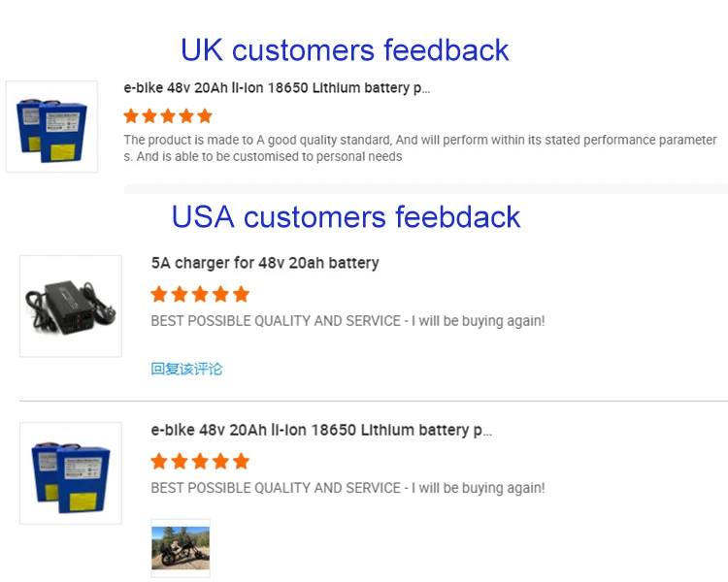
Task: Click the fifth star of the UK review rating
Action: click(x=205, y=116)
